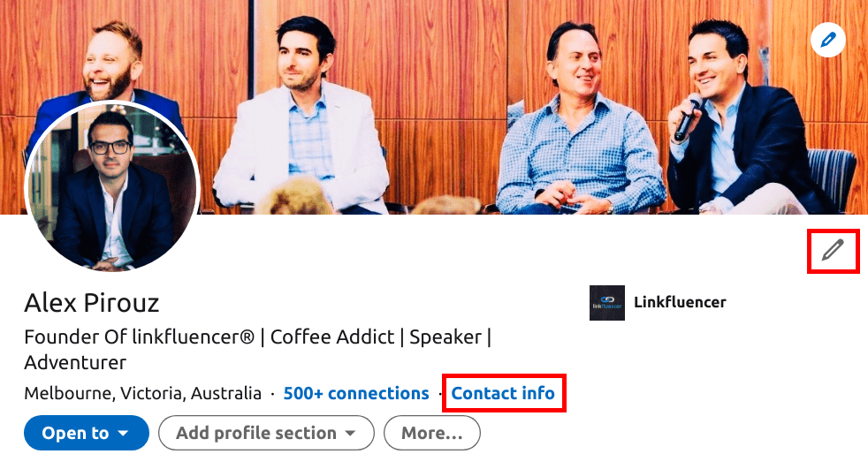The height and width of the screenshot is (454, 868).
Task: Click the Adventurer headline line
Action: [75, 363]
